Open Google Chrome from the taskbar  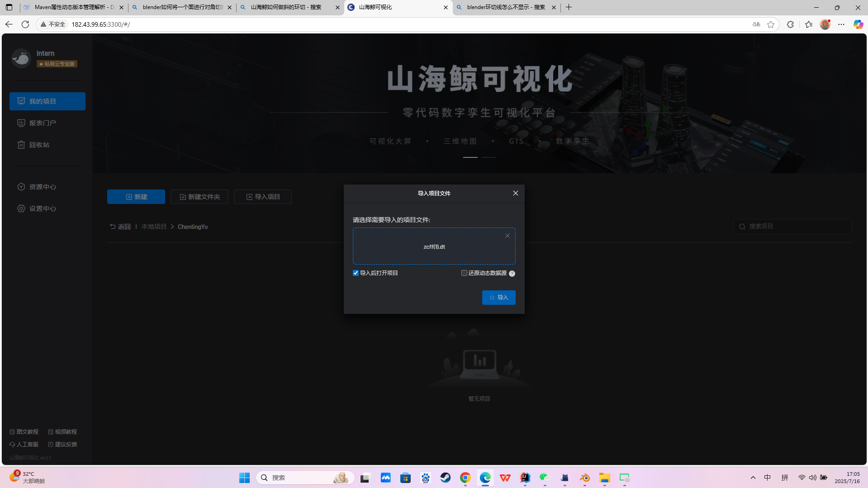(465, 478)
